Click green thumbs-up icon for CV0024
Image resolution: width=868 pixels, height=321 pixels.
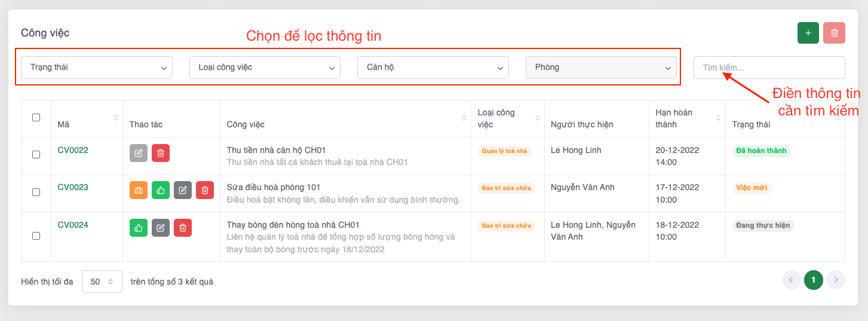(x=139, y=228)
